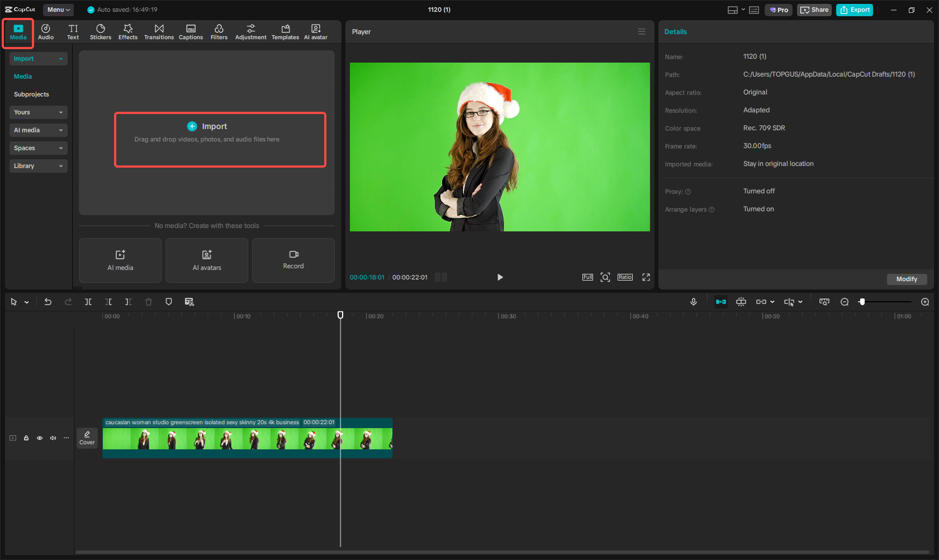This screenshot has width=939, height=560.
Task: Open the Library dropdown
Action: click(38, 166)
